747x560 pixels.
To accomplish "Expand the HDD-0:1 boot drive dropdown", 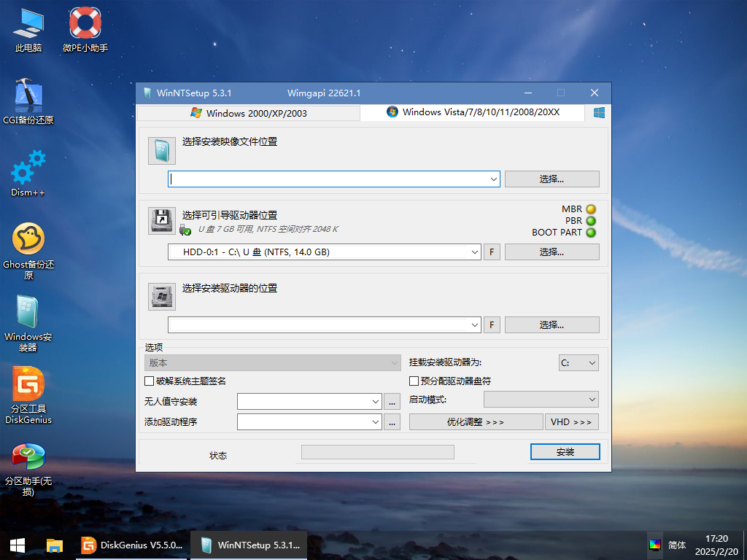I will tap(474, 252).
